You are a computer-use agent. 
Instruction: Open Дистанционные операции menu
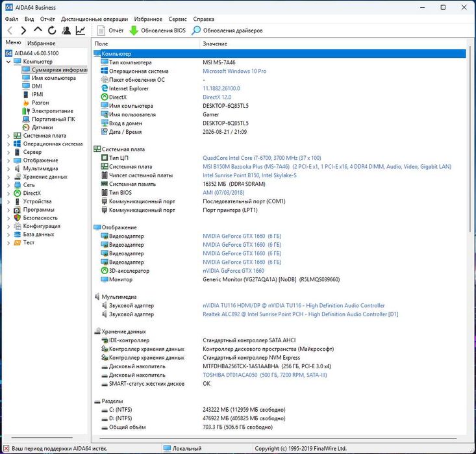[94, 19]
